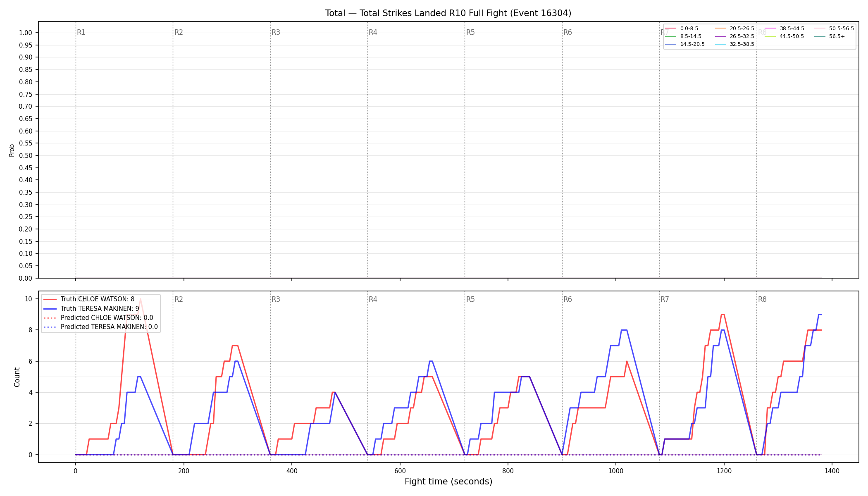Click legend entry Predicted TERESA MAKINEN: 0.0
Image resolution: width=868 pixels, height=496 pixels.
[109, 327]
